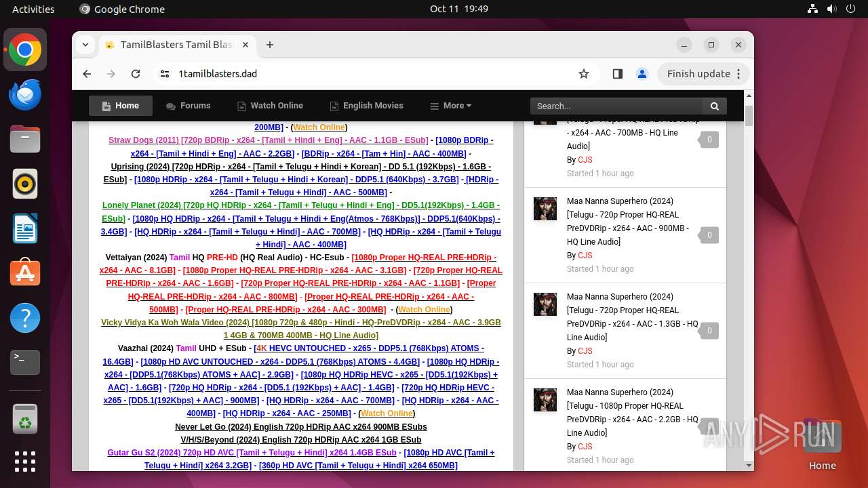Open Files manager from dock
Screen dimensions: 868x488
pyautogui.click(x=25, y=139)
